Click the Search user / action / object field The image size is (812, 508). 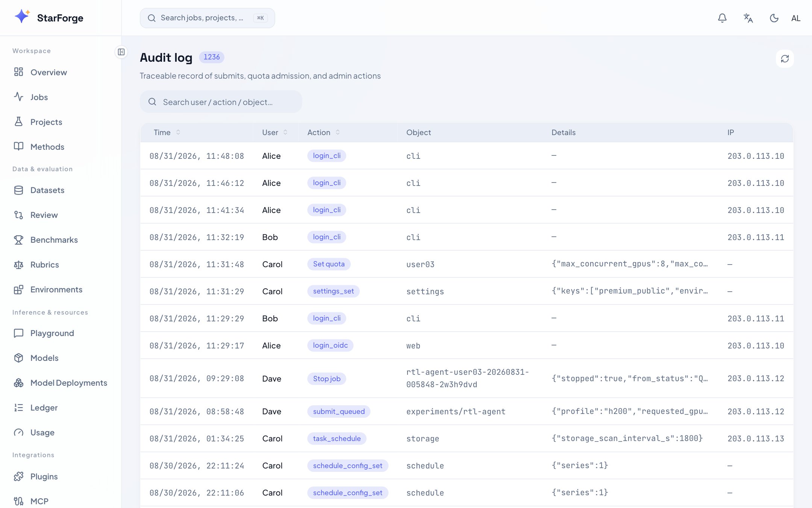(x=221, y=102)
